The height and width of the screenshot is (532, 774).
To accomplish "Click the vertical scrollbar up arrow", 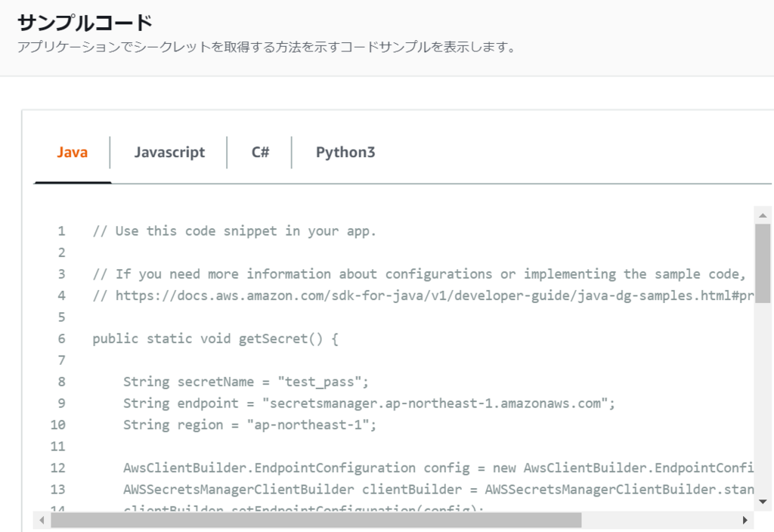I will tap(762, 215).
